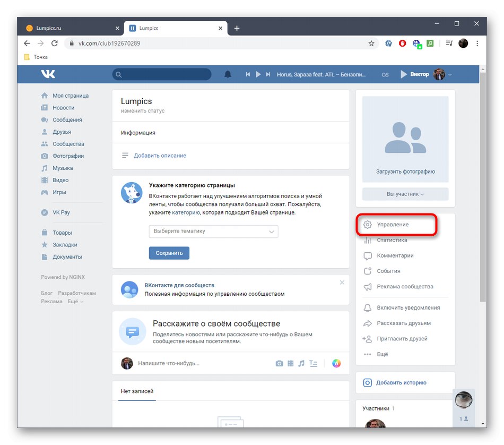The width and height of the screenshot is (504, 445).
Task: Click Добавить описание link
Action: coord(160,156)
